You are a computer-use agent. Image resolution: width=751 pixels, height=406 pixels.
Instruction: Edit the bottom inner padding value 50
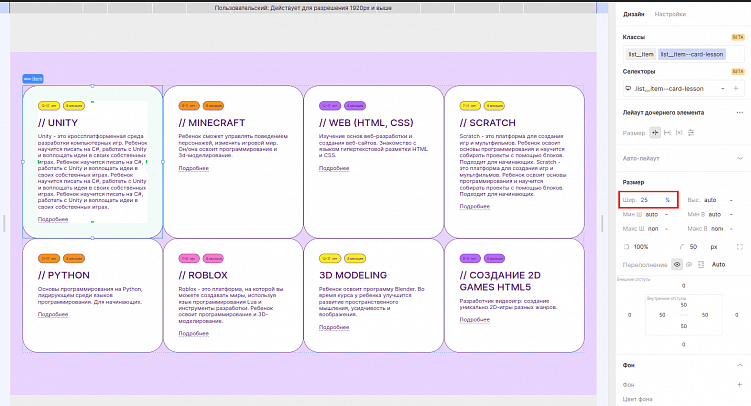683,326
